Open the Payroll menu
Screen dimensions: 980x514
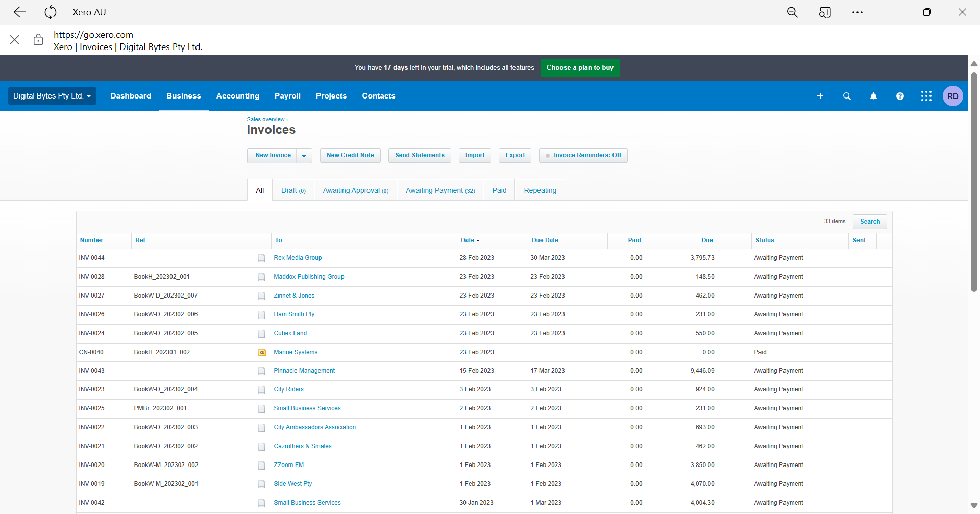coord(287,96)
